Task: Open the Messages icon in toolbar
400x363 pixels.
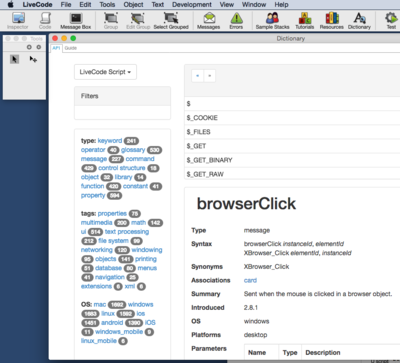Action: (209, 20)
